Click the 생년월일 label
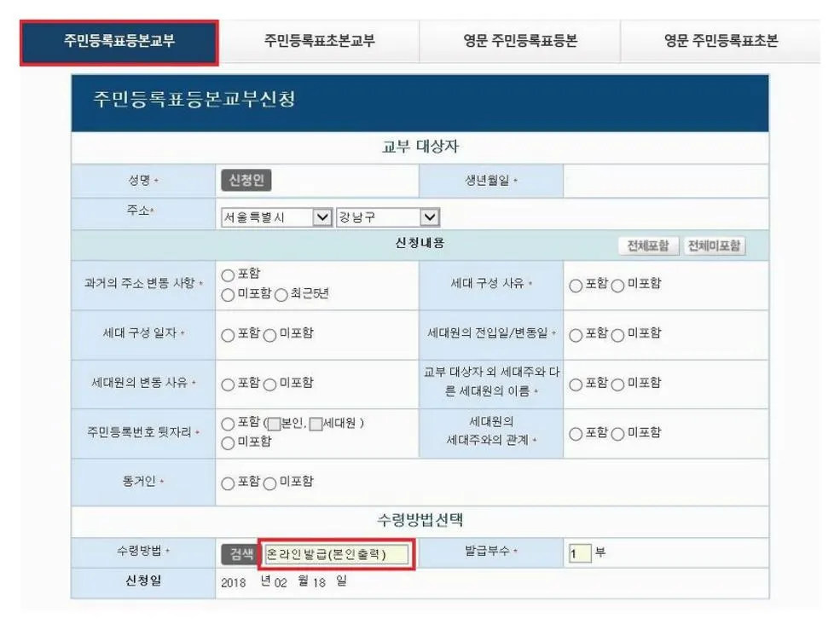840x630 pixels. [x=487, y=181]
